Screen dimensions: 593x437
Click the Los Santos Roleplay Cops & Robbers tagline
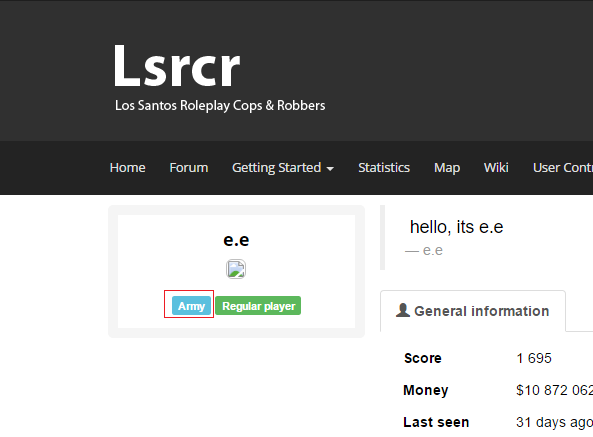(220, 105)
